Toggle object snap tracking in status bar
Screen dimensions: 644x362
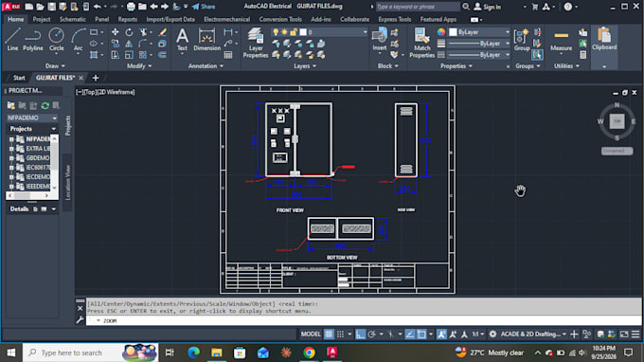point(409,335)
